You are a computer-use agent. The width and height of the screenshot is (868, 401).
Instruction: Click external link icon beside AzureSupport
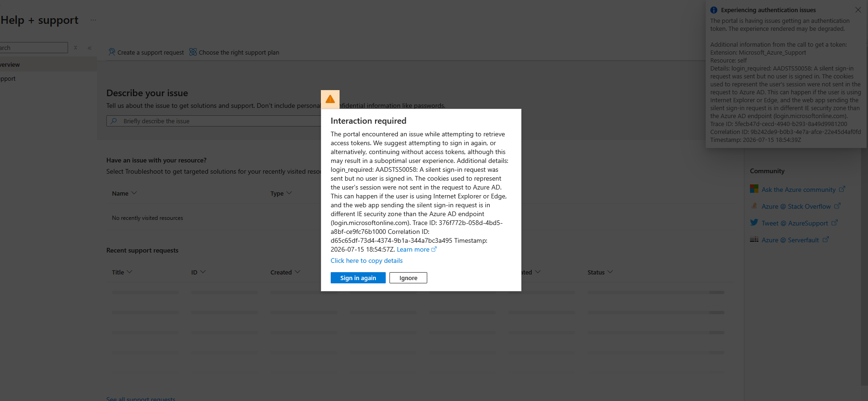pos(834,223)
